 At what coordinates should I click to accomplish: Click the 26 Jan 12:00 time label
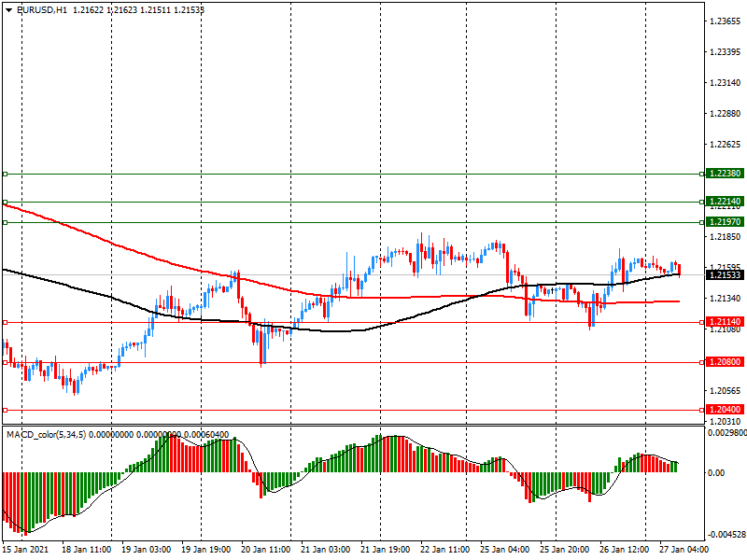pyautogui.click(x=625, y=550)
